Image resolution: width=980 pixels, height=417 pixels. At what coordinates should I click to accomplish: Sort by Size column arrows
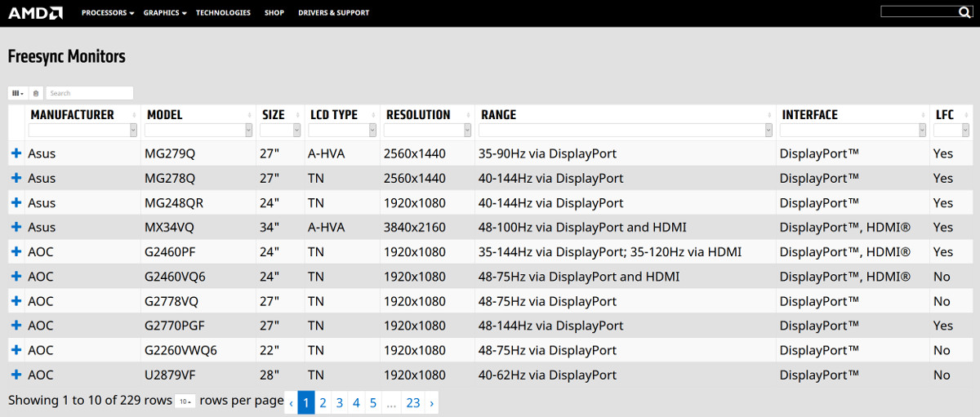pos(298,115)
